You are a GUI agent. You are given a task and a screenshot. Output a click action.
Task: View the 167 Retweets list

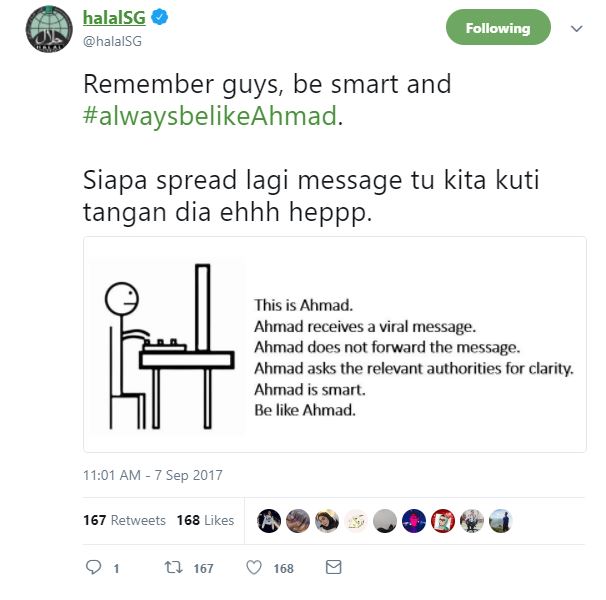coord(124,520)
